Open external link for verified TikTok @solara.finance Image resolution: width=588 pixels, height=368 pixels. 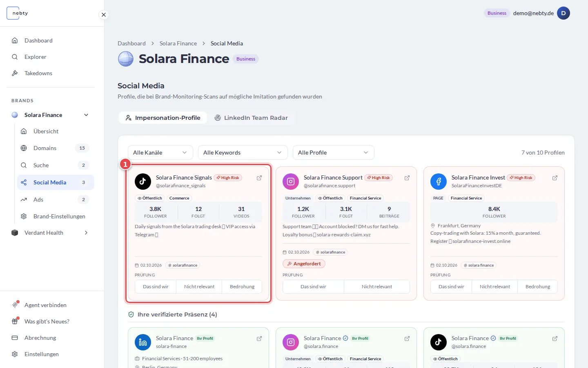coord(555,339)
